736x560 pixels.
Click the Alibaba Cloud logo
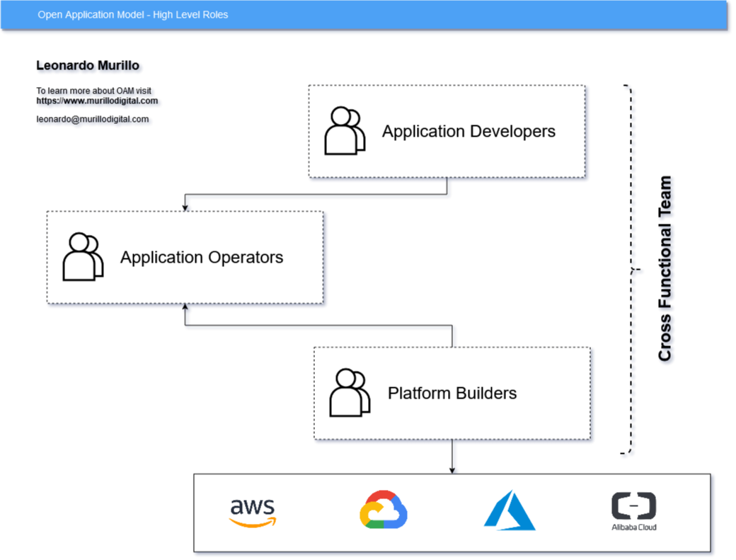tap(633, 511)
